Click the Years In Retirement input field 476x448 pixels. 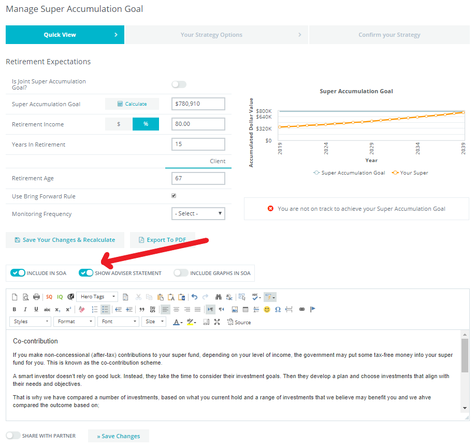tap(198, 144)
